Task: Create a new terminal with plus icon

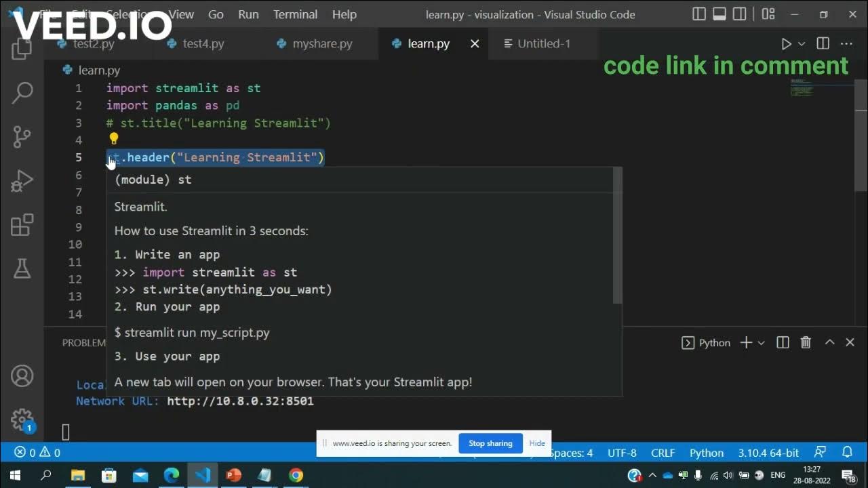Action: [x=746, y=342]
